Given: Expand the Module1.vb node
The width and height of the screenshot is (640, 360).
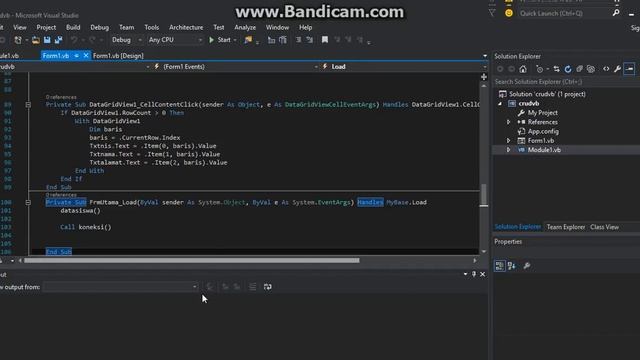Looking at the screenshot, I should pos(509,150).
